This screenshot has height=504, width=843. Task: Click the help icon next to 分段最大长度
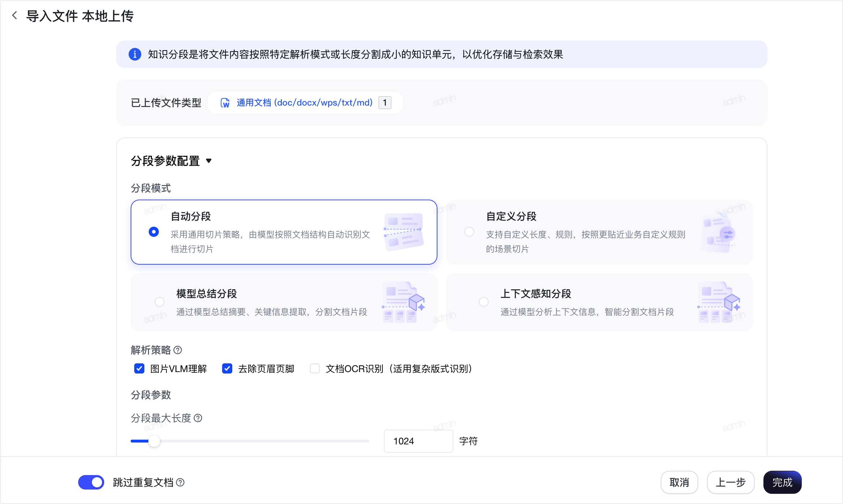pos(198,418)
